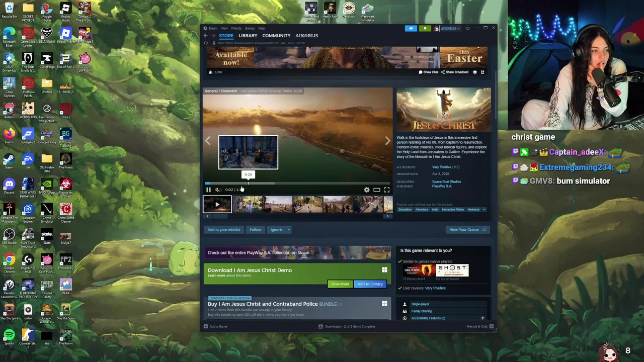Unmute the trailer volume icon

point(218,190)
